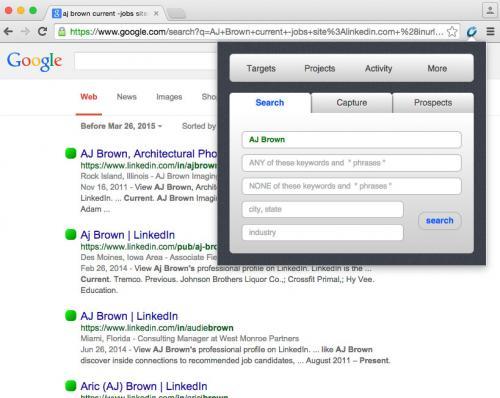Focus the ANY of these keywords field
Screen dimensions: 500x398
(x=352, y=163)
